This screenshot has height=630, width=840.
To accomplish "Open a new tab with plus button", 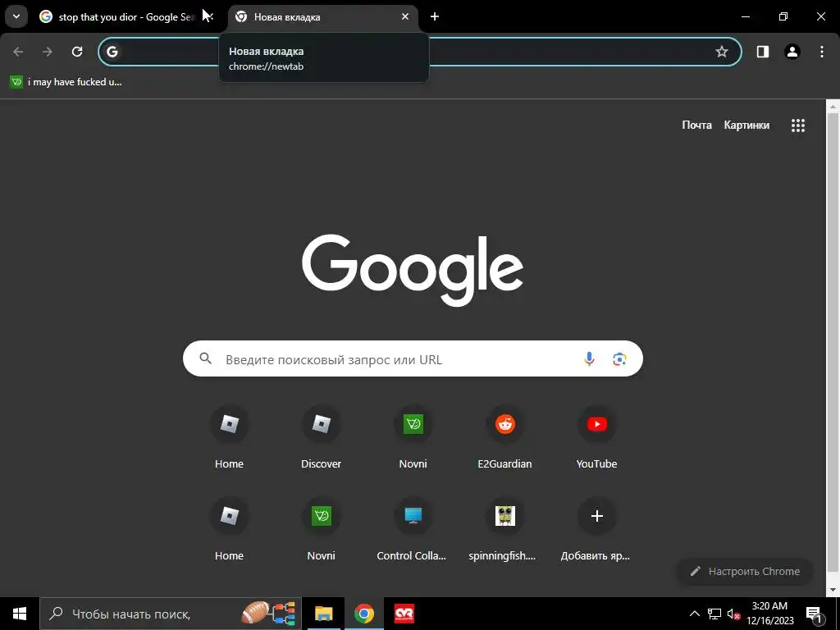I will point(435,16).
